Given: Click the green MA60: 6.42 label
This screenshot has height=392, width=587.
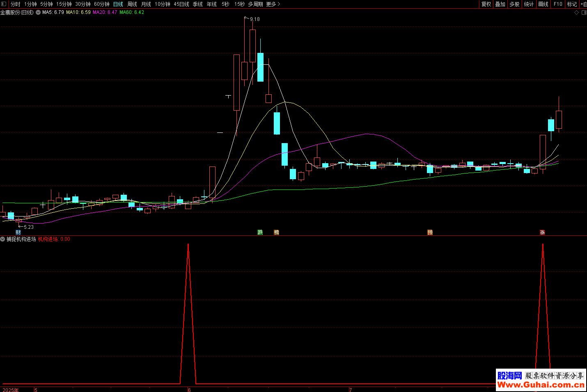Looking at the screenshot, I should pos(132,12).
